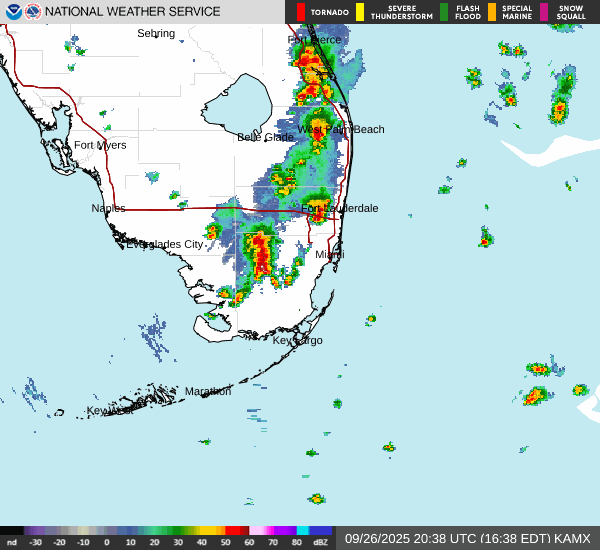600x550 pixels.
Task: Click the Naples label on the map
Action: 108,208
